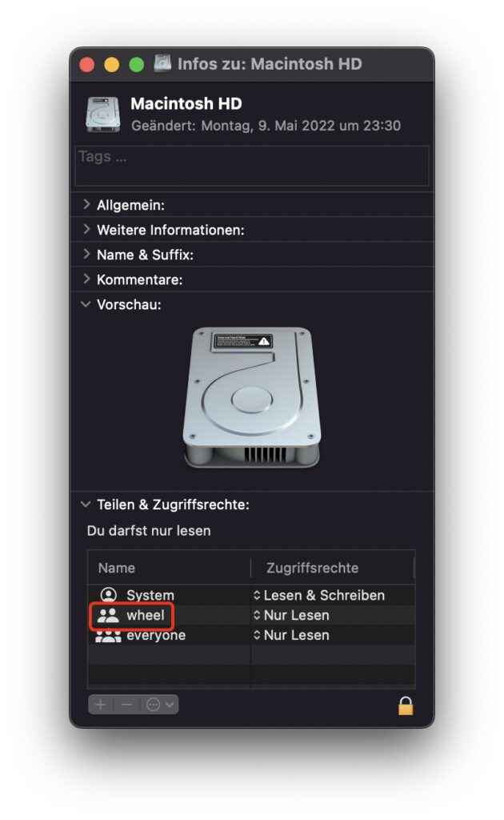Click the plus icon to add a user

coord(99,704)
